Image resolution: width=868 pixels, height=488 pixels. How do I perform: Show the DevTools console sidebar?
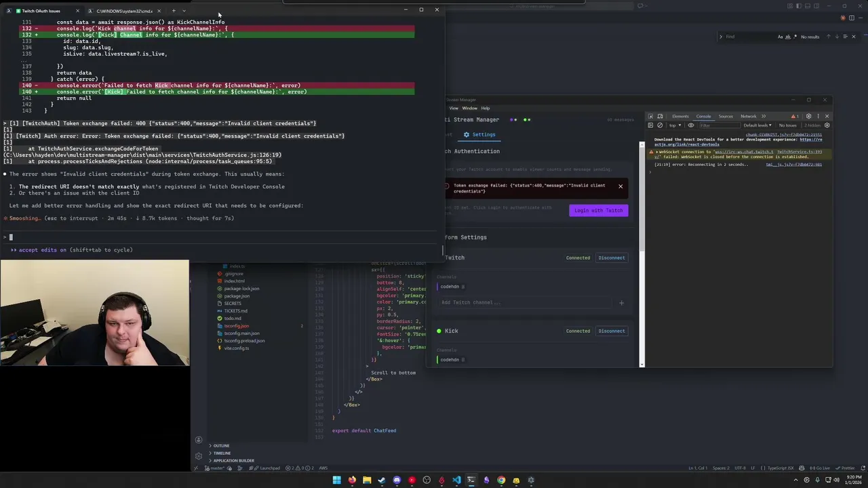pos(651,125)
